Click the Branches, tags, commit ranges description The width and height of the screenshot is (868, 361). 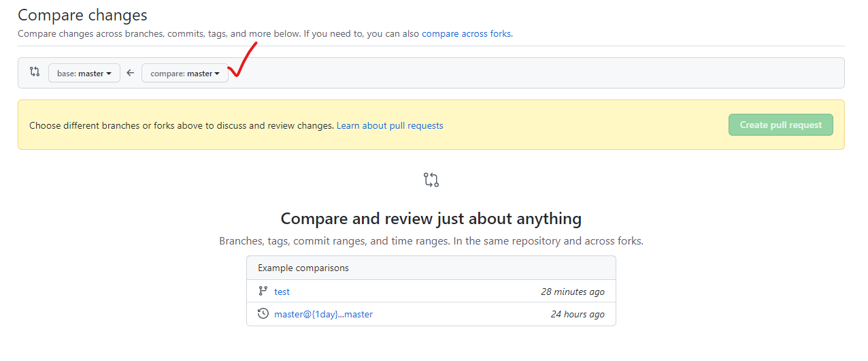431,241
